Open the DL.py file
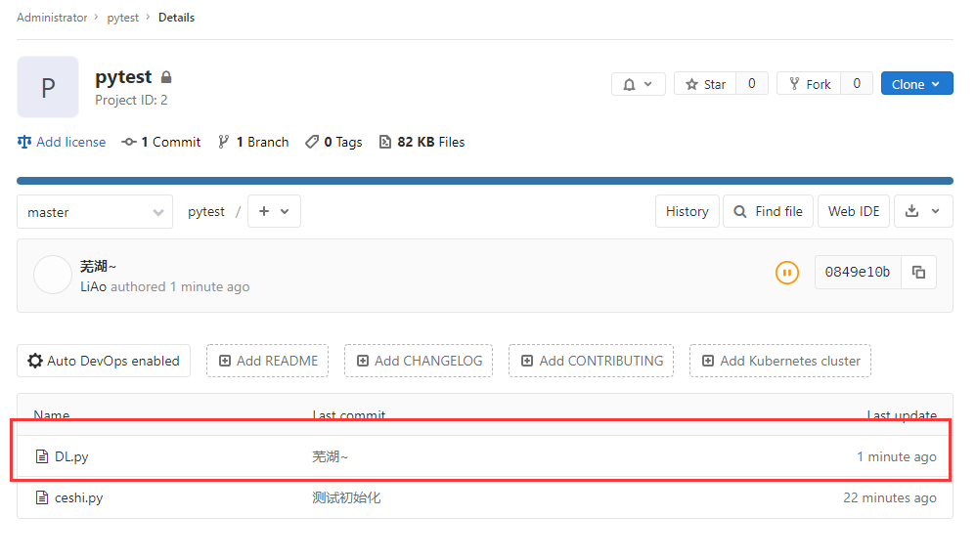 pyautogui.click(x=71, y=456)
